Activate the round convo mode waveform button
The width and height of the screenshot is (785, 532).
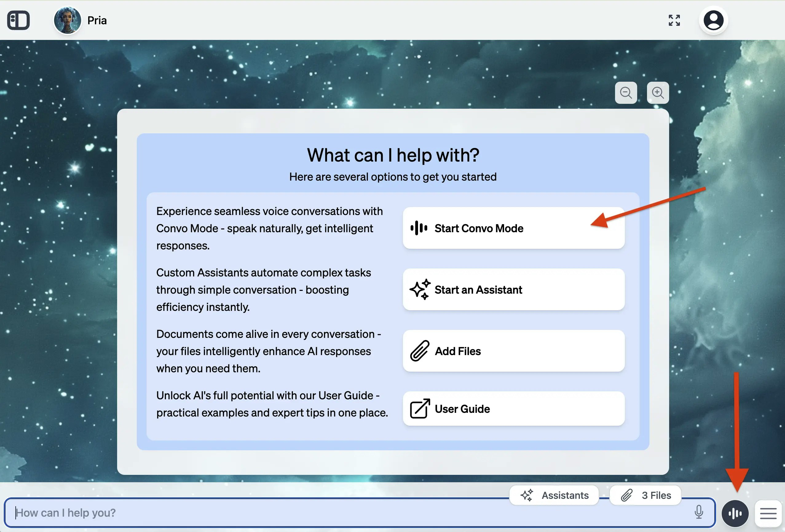735,514
